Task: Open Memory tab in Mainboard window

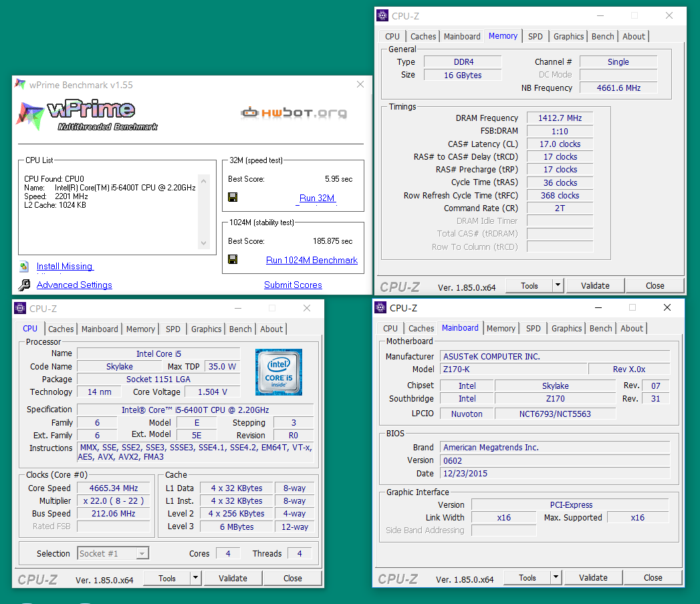Action: [501, 328]
